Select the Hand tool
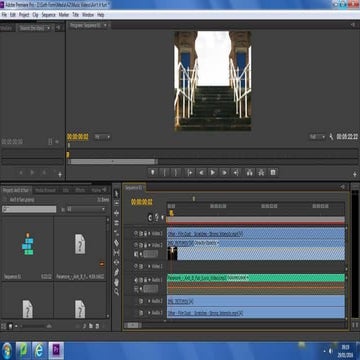This screenshot has height=360, width=360. pos(117,282)
